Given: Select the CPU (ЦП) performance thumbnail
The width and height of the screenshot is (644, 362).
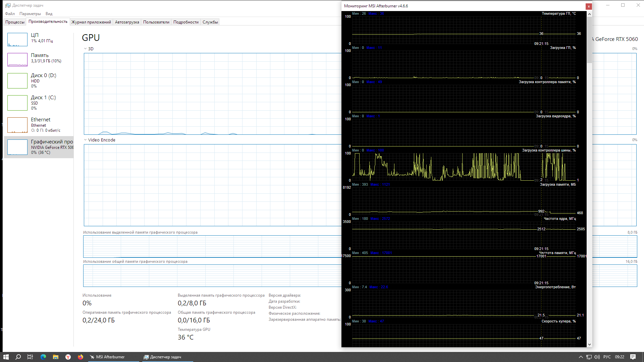Looking at the screenshot, I should tap(17, 40).
